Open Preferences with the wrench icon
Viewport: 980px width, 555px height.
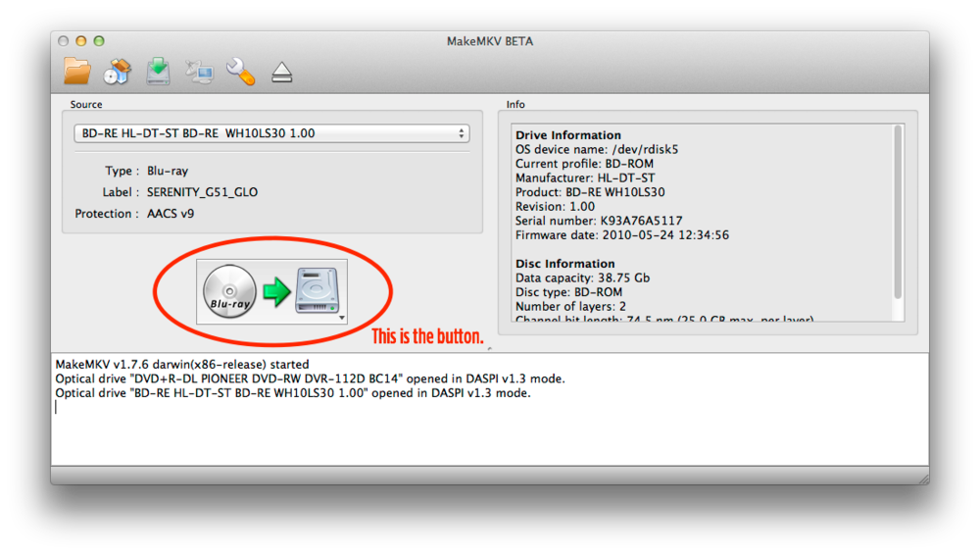(241, 72)
